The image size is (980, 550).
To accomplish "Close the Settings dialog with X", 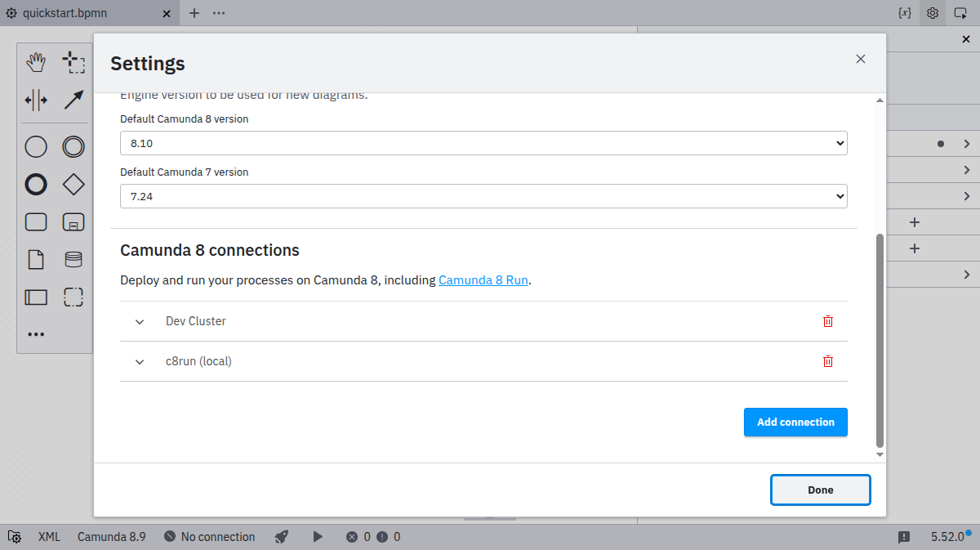I will [x=860, y=59].
